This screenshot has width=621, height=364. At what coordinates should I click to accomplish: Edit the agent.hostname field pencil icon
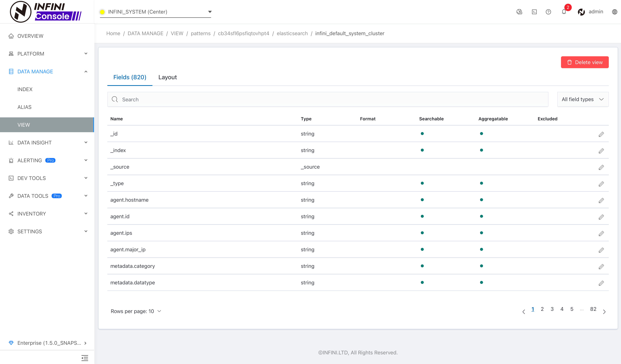(x=601, y=200)
